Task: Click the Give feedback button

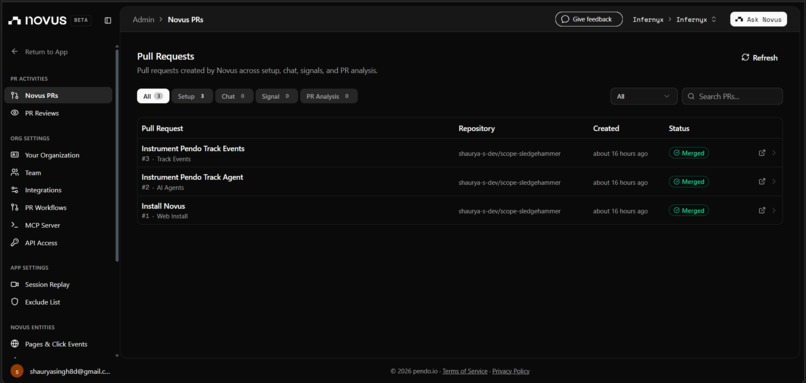Action: point(589,20)
